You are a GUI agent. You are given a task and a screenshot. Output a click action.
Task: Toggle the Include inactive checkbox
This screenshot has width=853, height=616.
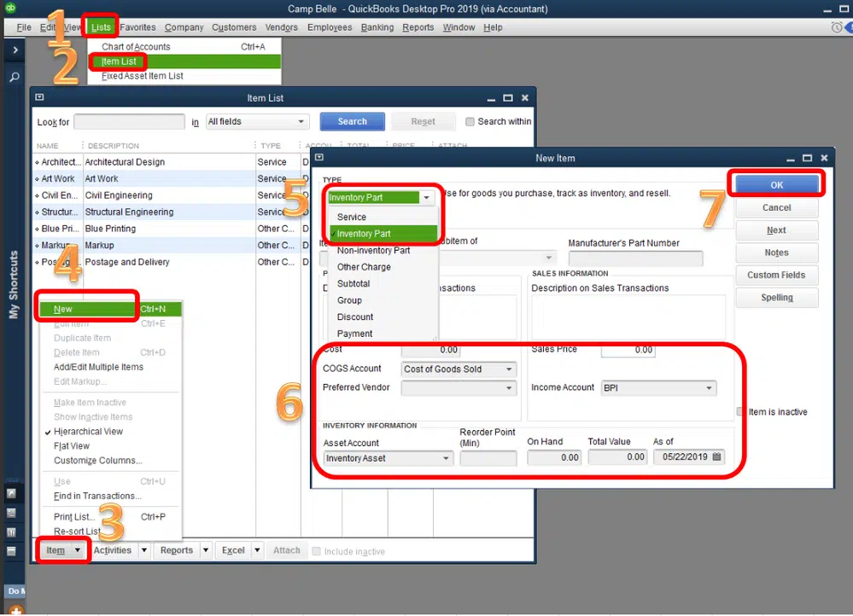[x=316, y=551]
